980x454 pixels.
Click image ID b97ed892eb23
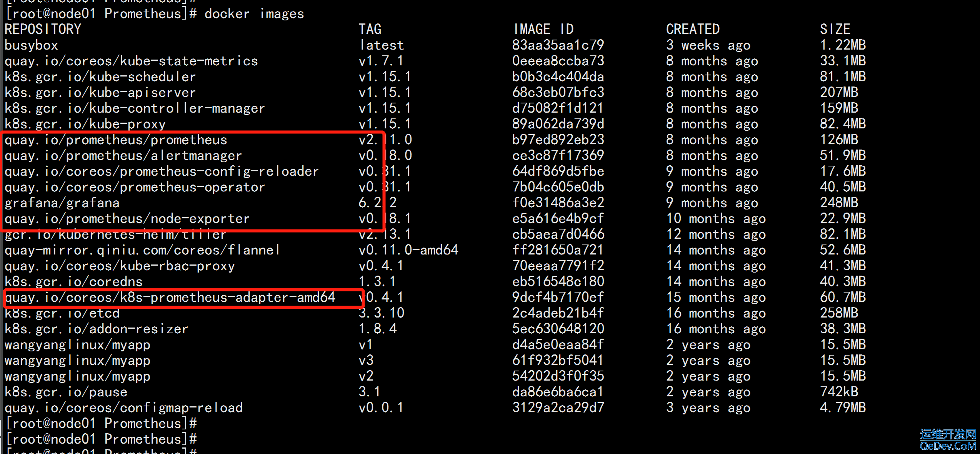(558, 140)
